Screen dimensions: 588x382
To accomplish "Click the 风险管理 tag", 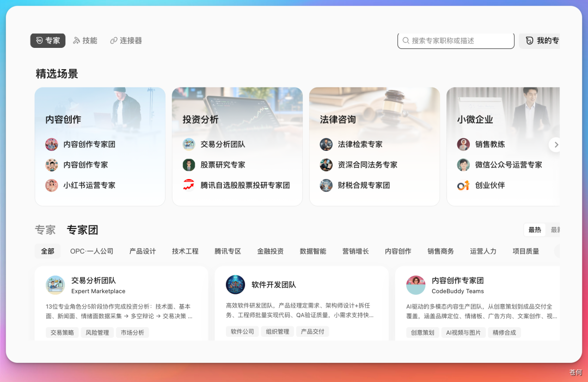I will [97, 332].
